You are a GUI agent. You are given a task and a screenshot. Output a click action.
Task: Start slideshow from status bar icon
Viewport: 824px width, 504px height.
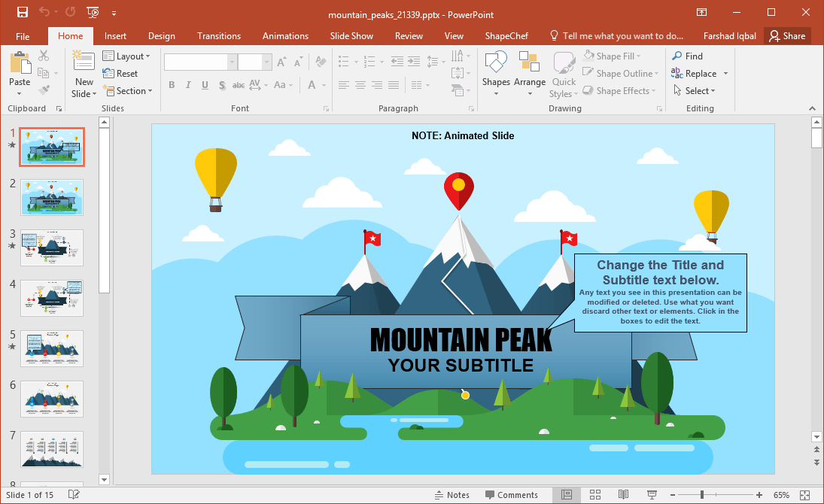click(652, 494)
